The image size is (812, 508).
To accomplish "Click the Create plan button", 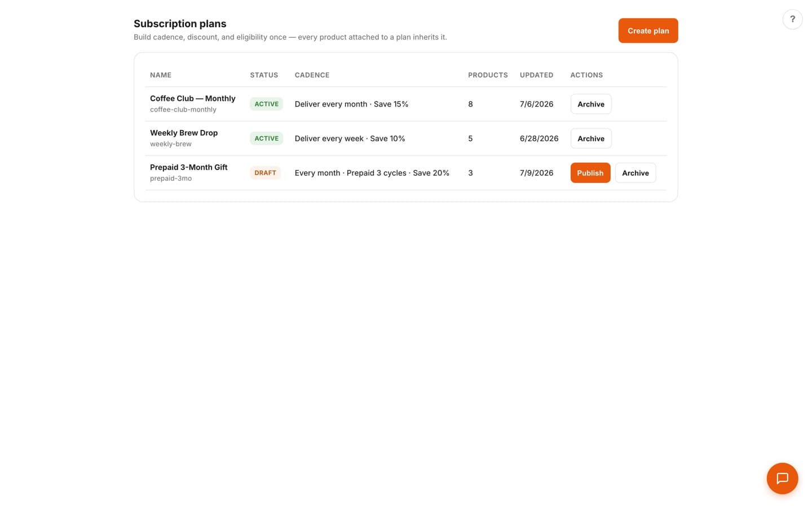I will [x=648, y=30].
